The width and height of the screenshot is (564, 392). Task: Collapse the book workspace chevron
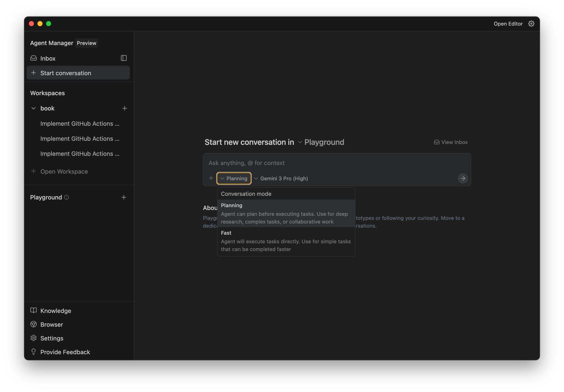tap(34, 108)
